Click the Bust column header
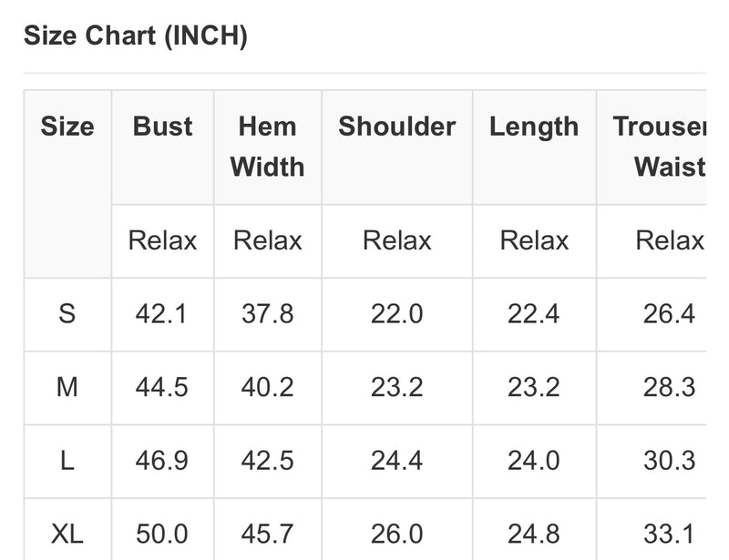 [x=163, y=127]
